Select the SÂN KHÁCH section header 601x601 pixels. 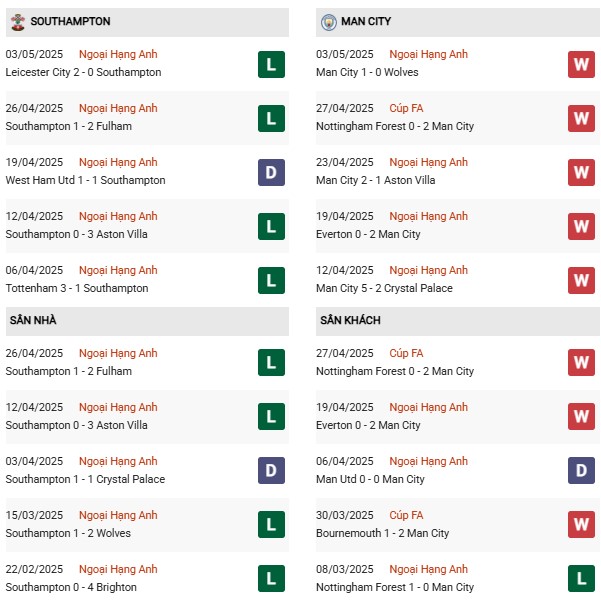pyautogui.click(x=458, y=320)
